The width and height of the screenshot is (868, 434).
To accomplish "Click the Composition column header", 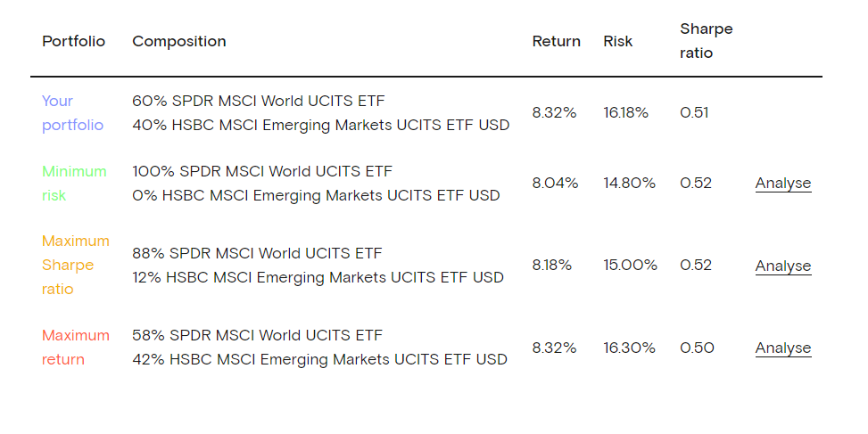I will coord(178,42).
